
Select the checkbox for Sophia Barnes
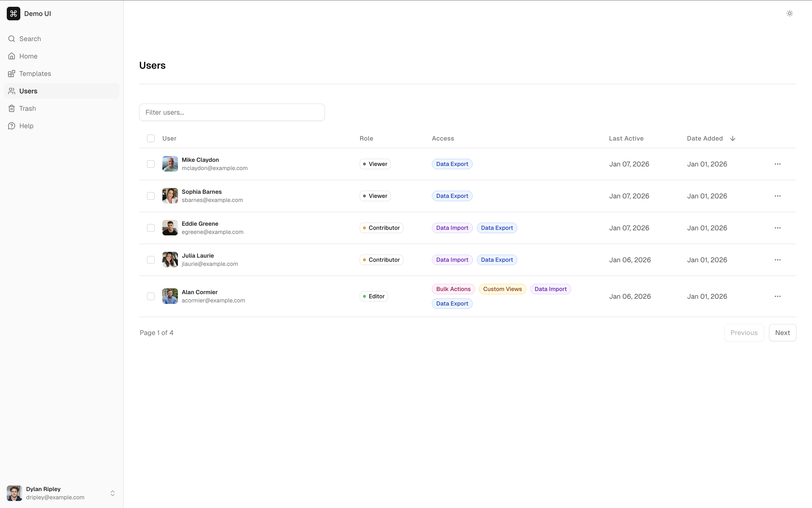click(151, 196)
